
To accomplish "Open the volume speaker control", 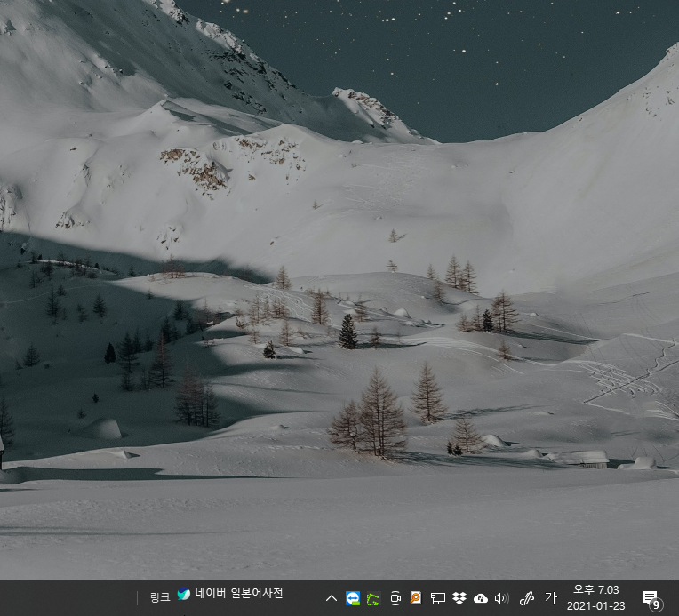I will [501, 599].
